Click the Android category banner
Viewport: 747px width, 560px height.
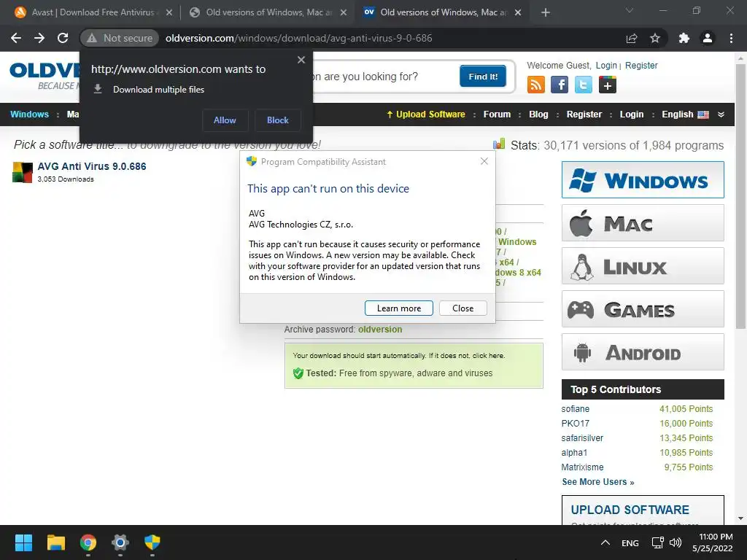pyautogui.click(x=643, y=352)
